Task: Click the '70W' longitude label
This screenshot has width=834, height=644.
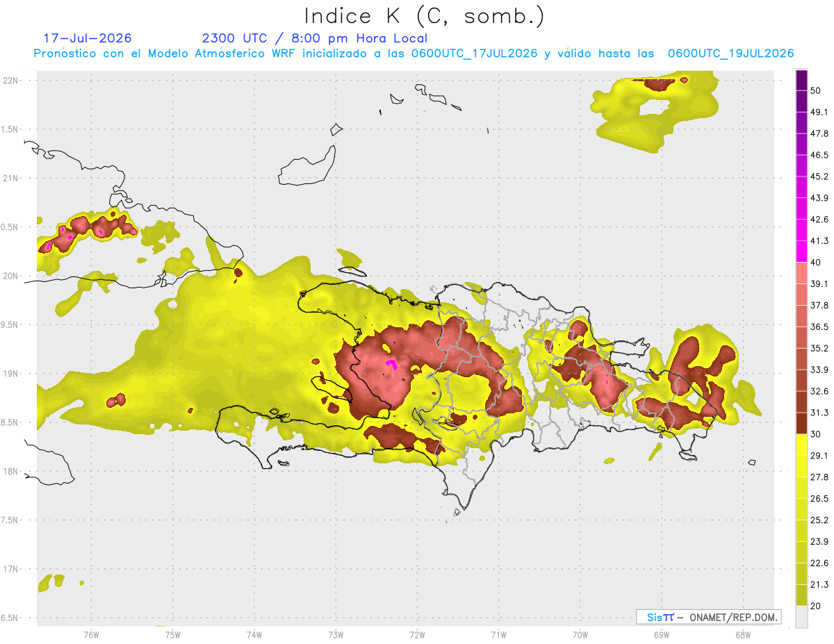Action: 580,635
